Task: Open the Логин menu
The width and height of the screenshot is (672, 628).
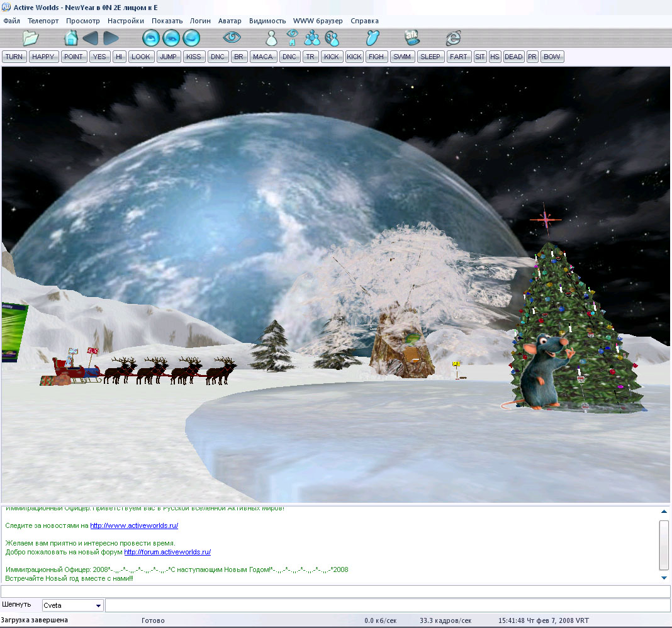Action: 201,21
